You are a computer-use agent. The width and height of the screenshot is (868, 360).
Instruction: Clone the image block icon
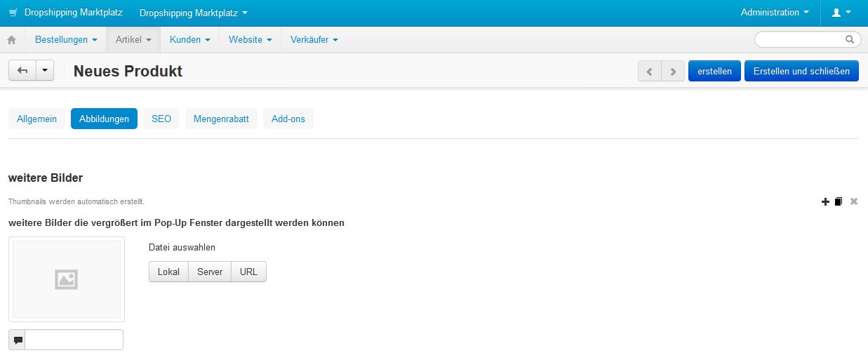coord(839,202)
